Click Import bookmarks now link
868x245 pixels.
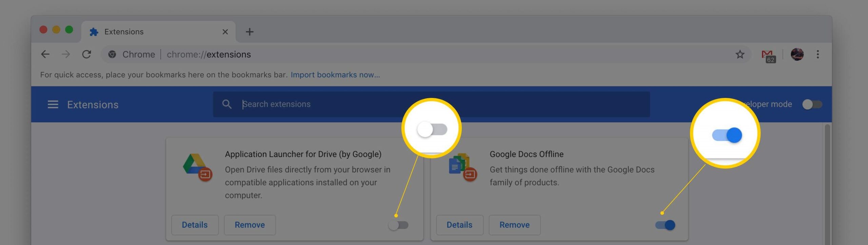[335, 75]
